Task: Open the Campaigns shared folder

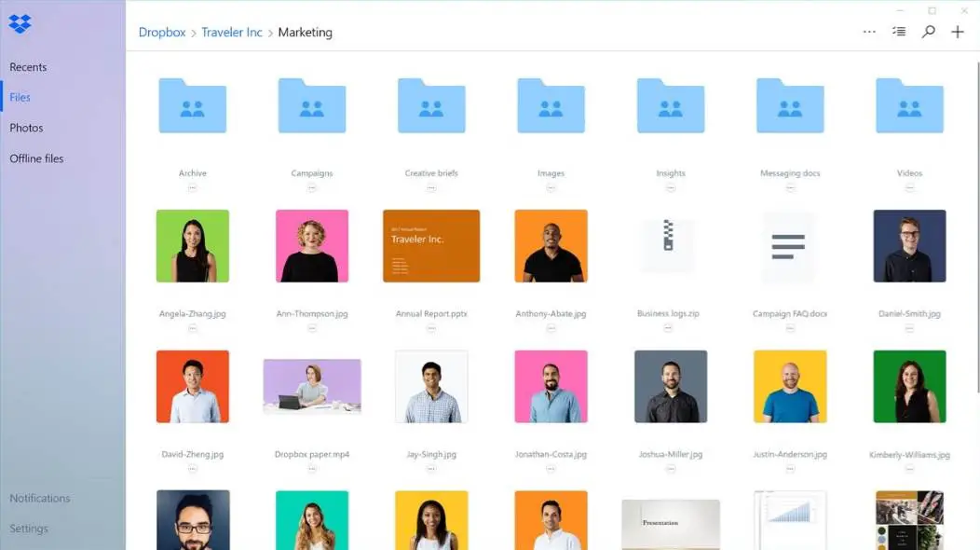Action: [312, 105]
